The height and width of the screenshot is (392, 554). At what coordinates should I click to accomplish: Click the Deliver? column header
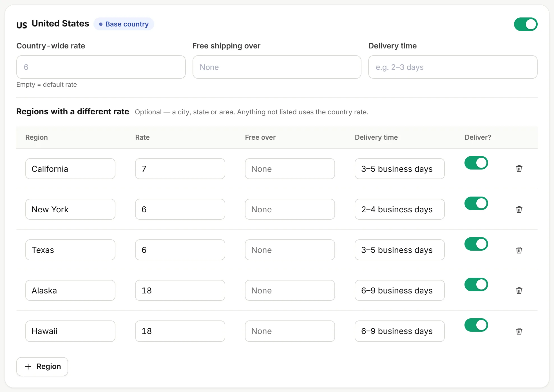point(478,137)
